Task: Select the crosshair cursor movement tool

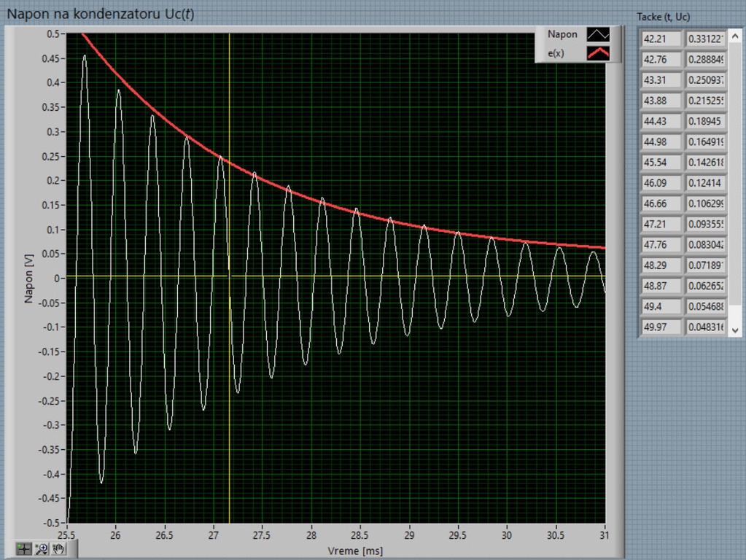Action: click(24, 549)
